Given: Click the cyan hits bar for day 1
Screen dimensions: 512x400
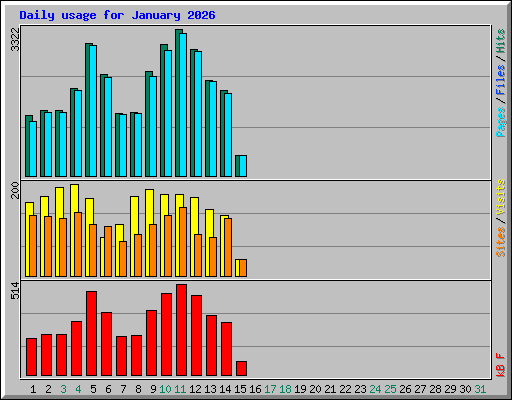Looking at the screenshot, I should pyautogui.click(x=33, y=149).
